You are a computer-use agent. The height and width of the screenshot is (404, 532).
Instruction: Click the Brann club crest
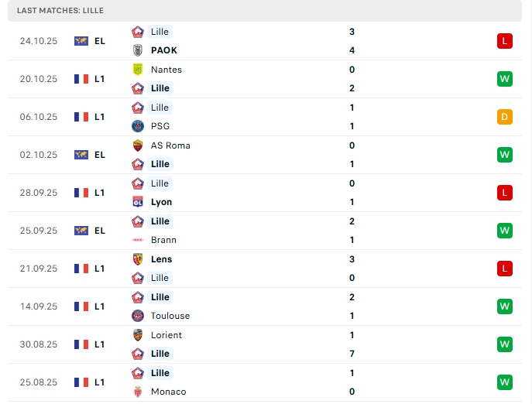pyautogui.click(x=138, y=240)
